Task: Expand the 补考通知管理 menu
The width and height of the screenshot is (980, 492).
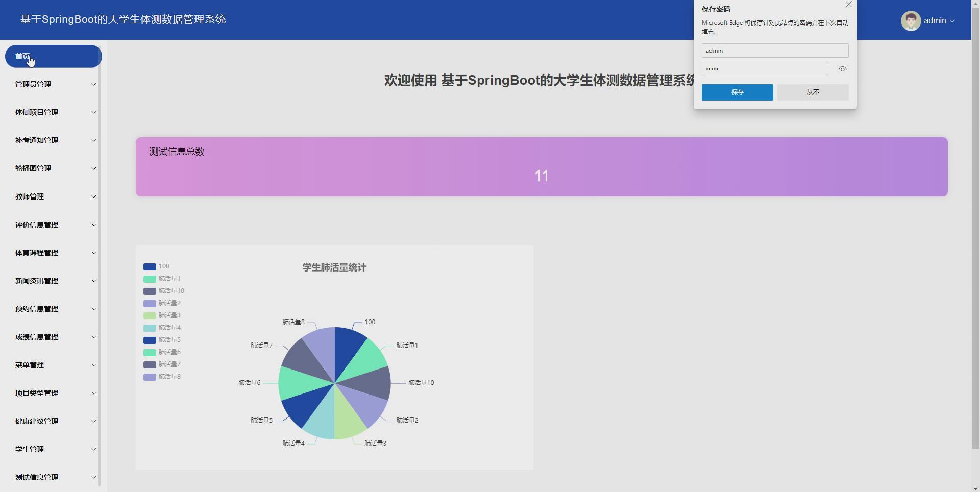Action: [x=54, y=140]
